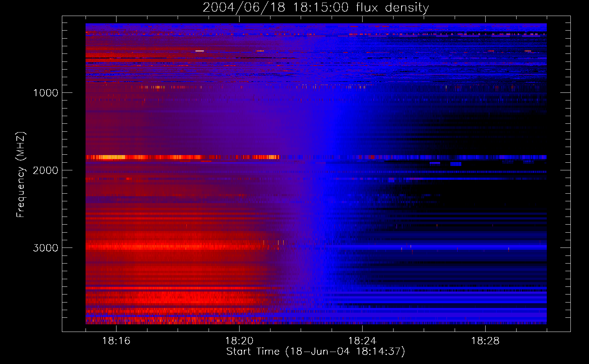Image resolution: width=589 pixels, height=364 pixels.
Task: Click the 1000 frequency tick label
Action: (46, 93)
